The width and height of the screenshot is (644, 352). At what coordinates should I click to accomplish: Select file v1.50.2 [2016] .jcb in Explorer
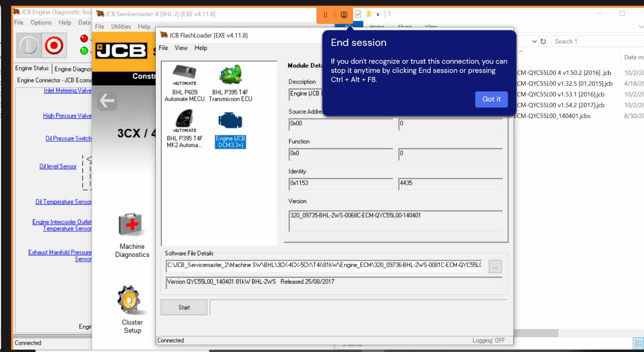coord(563,73)
